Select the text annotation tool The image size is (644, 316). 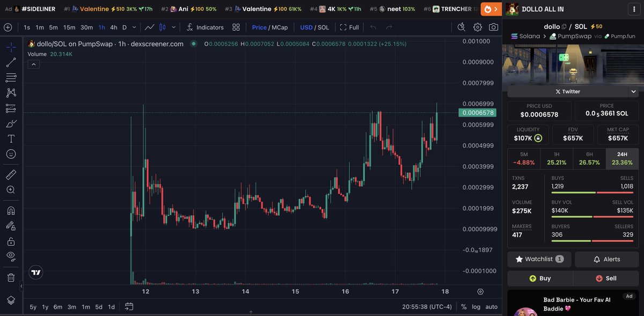coord(11,139)
